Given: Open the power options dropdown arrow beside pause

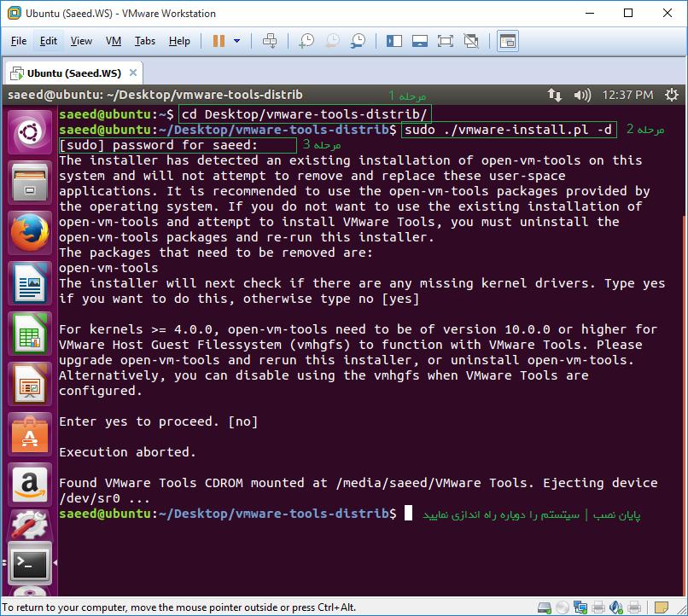Looking at the screenshot, I should (x=237, y=41).
